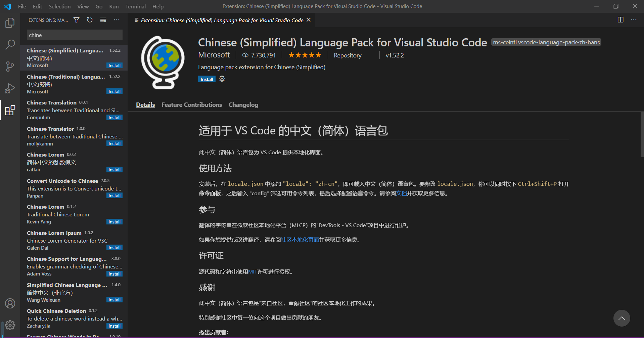This screenshot has height=338, width=644.
Task: Refresh the extensions list
Action: click(x=89, y=20)
